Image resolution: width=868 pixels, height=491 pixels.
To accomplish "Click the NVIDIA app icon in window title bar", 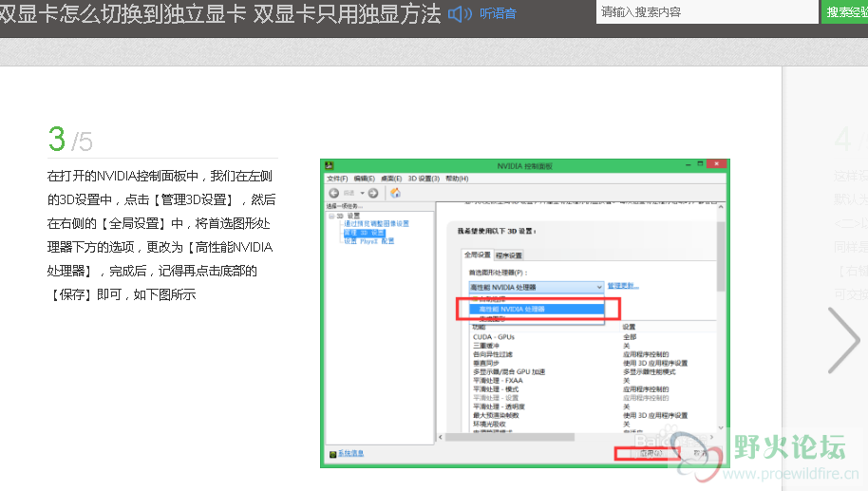I will [329, 165].
